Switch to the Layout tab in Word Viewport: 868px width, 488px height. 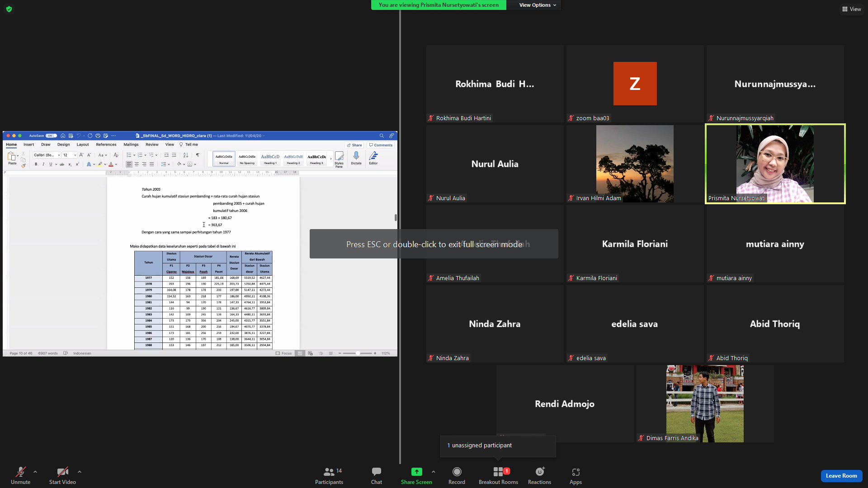[x=83, y=145]
